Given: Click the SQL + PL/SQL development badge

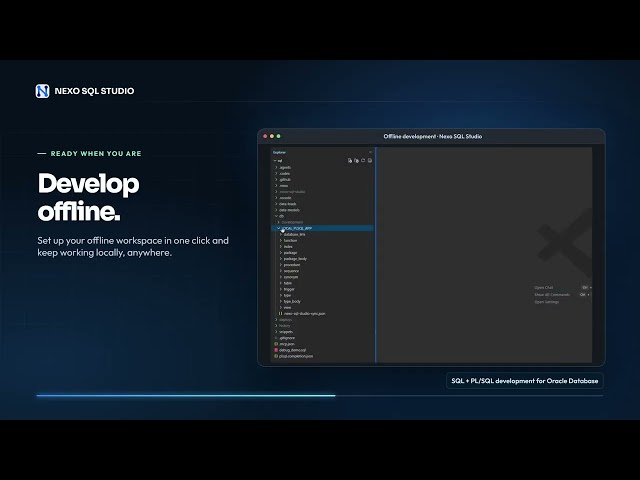Looking at the screenshot, I should [524, 381].
